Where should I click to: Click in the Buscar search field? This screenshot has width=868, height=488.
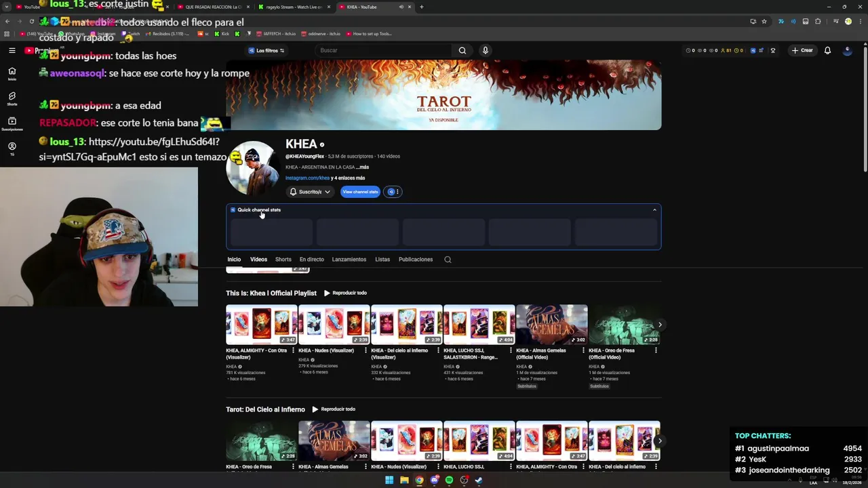pyautogui.click(x=384, y=50)
